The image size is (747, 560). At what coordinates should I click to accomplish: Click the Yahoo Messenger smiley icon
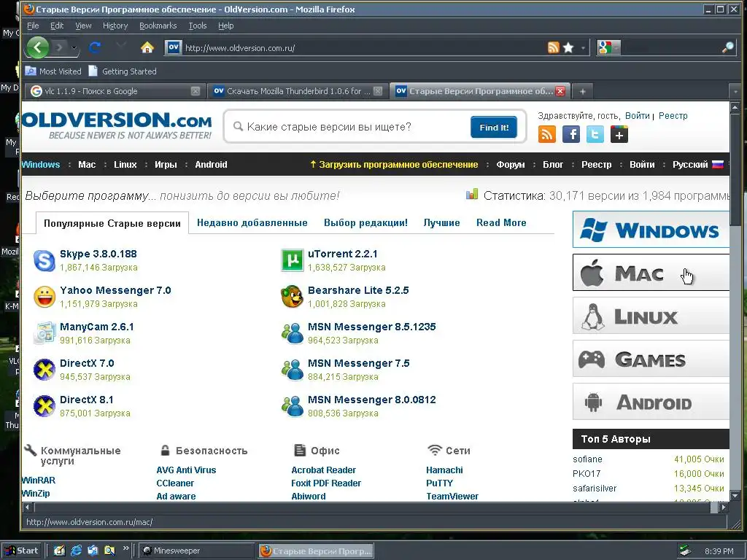click(x=44, y=297)
